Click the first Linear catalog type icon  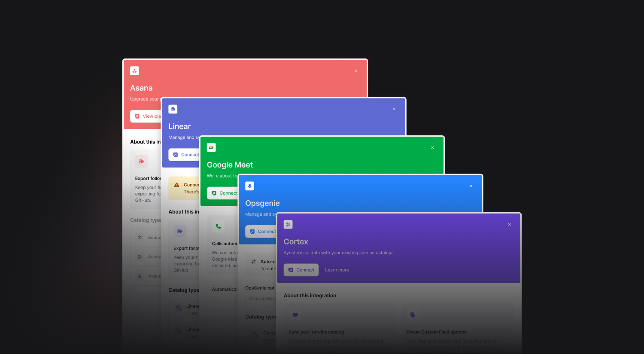pyautogui.click(x=179, y=308)
